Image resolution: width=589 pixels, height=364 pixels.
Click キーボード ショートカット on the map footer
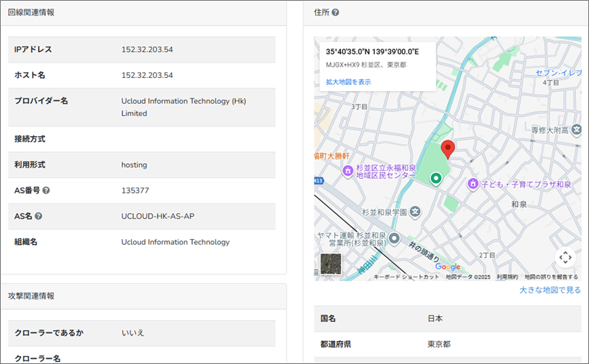click(406, 277)
